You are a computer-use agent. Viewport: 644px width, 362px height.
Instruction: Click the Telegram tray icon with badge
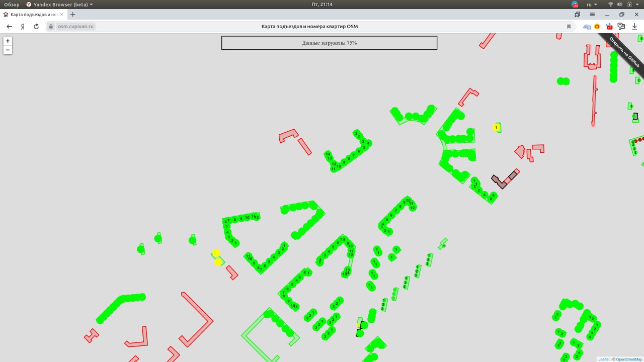pos(575,4)
